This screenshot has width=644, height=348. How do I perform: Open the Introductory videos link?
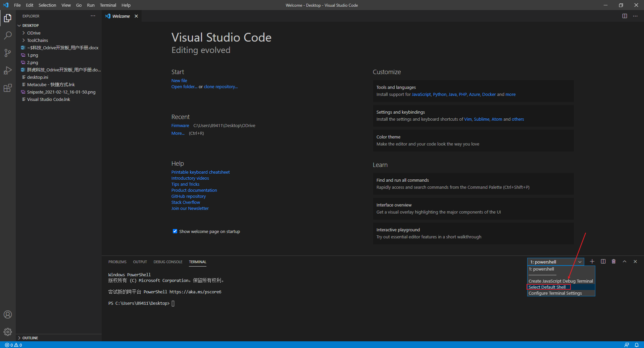click(x=190, y=178)
